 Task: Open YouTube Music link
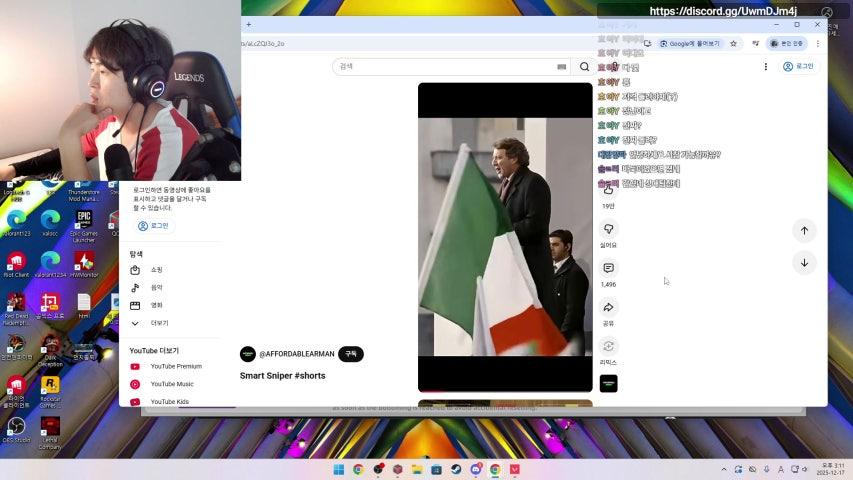174,384
